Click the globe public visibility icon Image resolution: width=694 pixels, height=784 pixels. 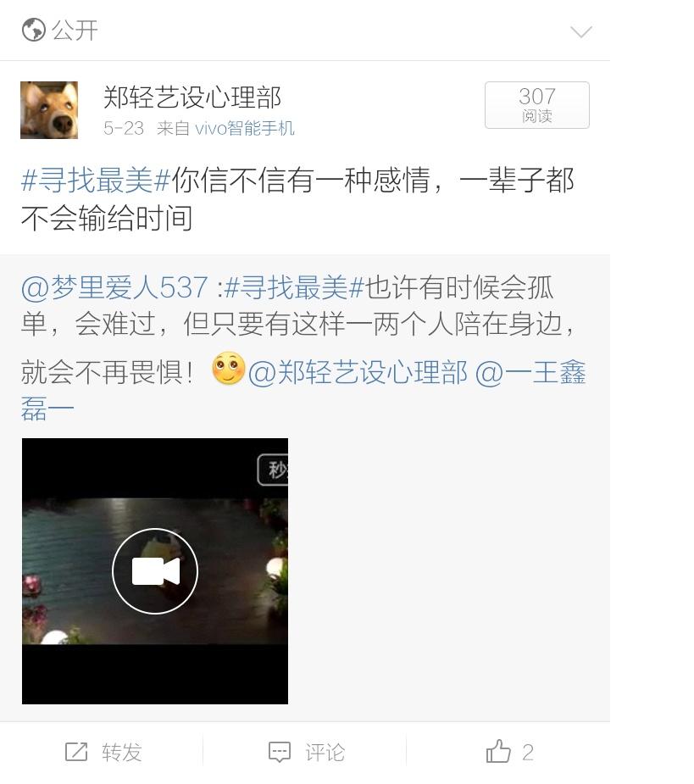34,30
